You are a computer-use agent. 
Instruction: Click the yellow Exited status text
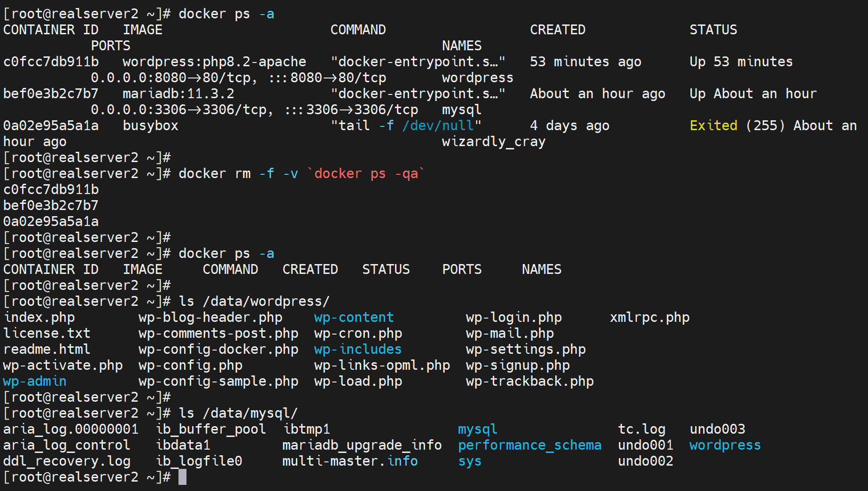tap(713, 126)
